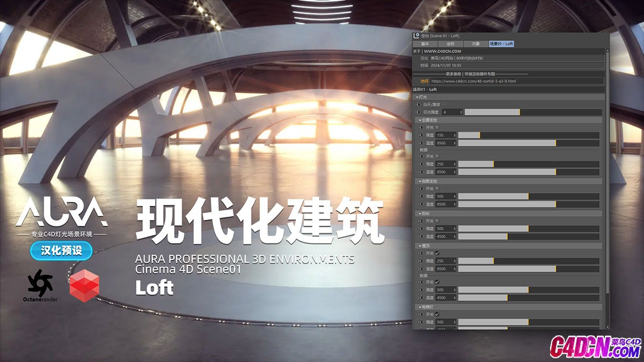Select the 对象 tab
The width and height of the screenshot is (644, 362).
475,43
